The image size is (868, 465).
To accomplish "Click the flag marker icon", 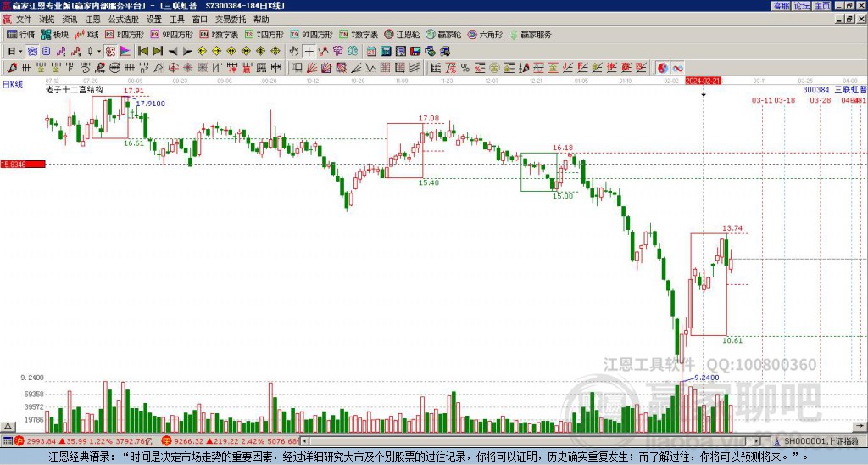I will point(125,52).
